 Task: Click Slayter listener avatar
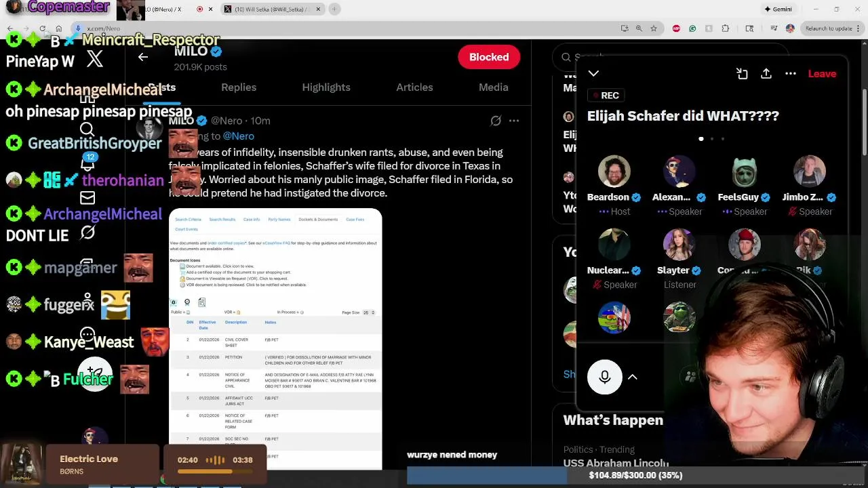pos(679,244)
